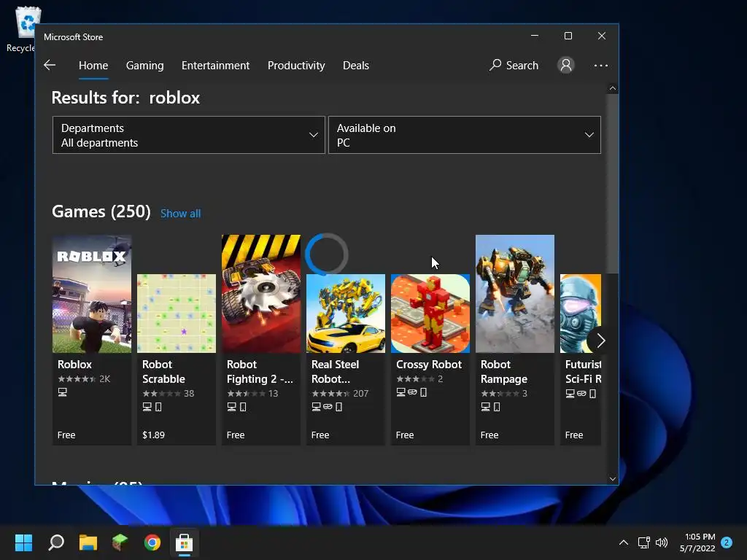This screenshot has height=560, width=747.
Task: Launch Minecraft block icon in taskbar
Action: (120, 542)
